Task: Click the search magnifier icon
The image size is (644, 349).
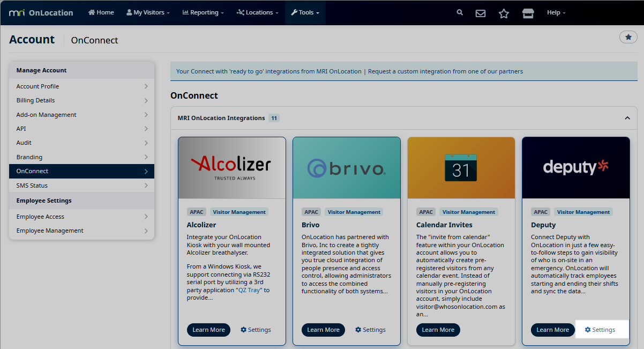Action: click(x=460, y=13)
